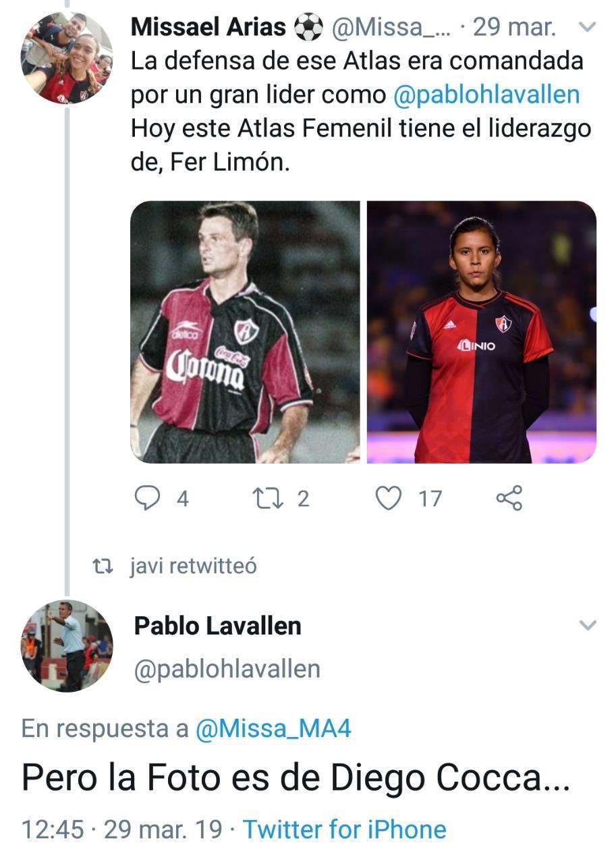Viewport: 616px width, 864px height.
Task: Share the tweet via share icon
Action: click(x=509, y=498)
